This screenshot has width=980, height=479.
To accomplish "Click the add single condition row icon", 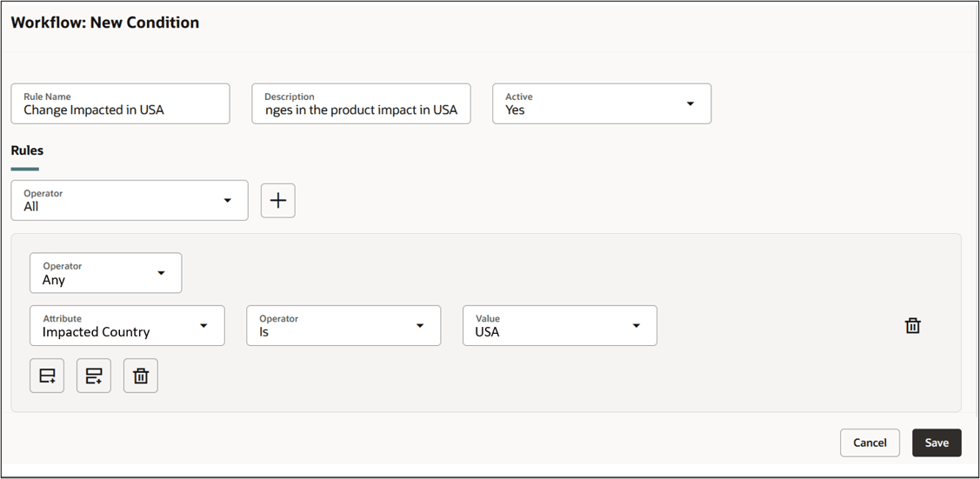I will pos(47,376).
